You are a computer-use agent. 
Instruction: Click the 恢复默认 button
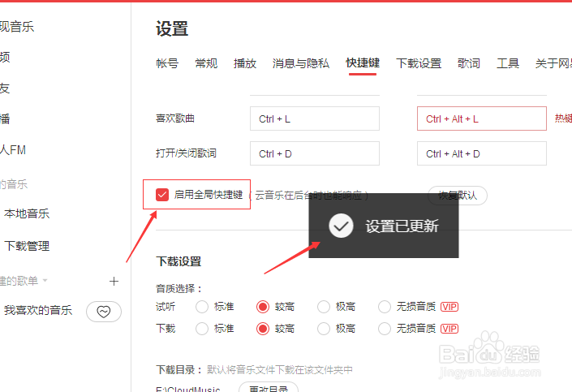pos(458,196)
